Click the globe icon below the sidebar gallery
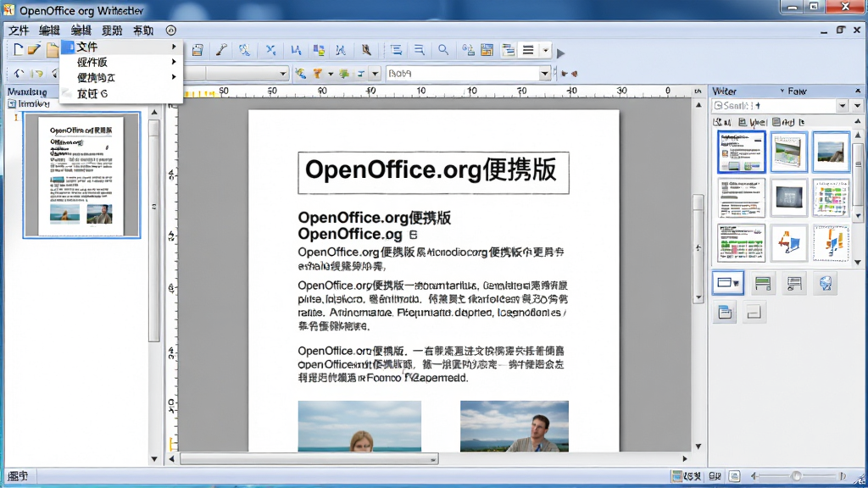868x488 pixels. click(826, 283)
